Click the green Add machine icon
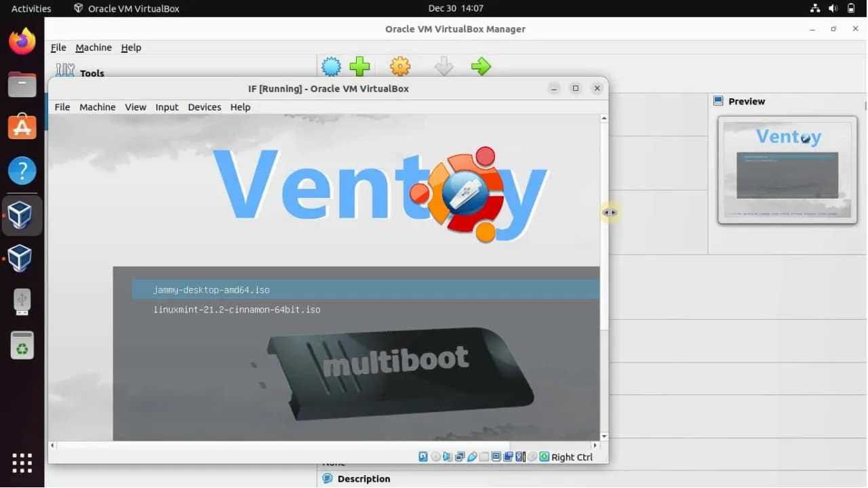 (x=360, y=66)
